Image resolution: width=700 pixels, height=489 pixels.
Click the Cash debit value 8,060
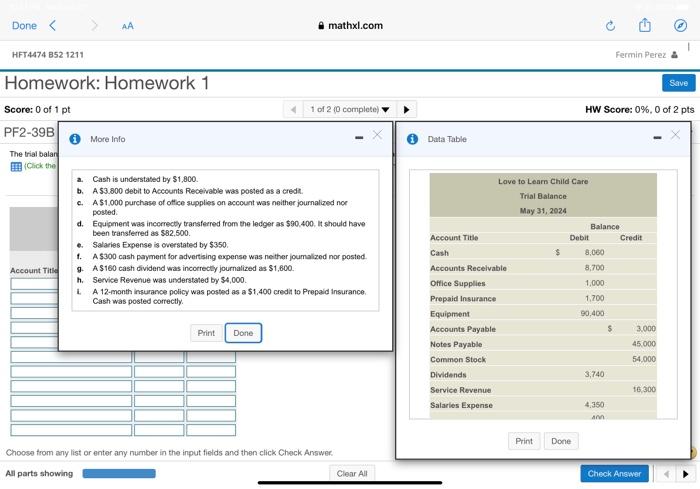[594, 252]
